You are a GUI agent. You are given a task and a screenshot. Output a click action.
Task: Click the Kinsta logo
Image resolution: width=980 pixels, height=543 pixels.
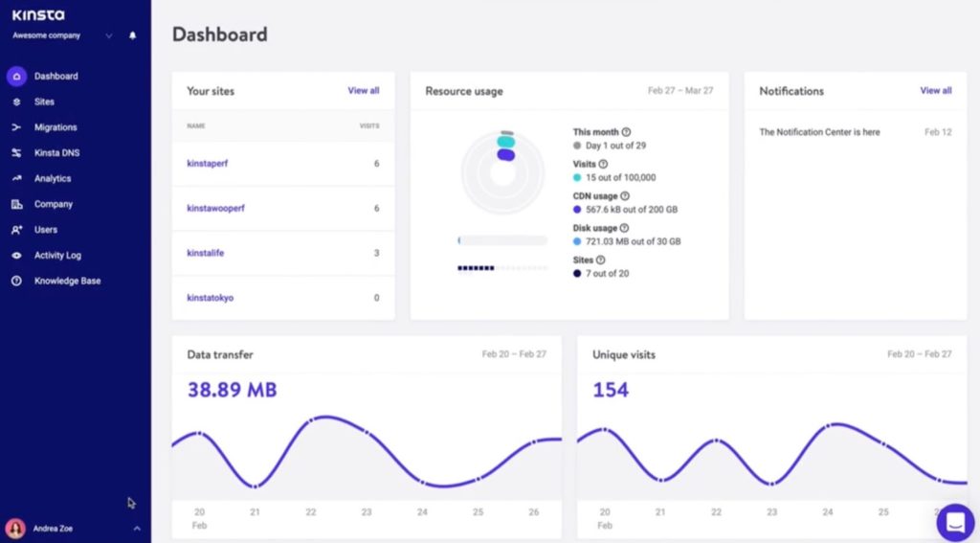(38, 14)
